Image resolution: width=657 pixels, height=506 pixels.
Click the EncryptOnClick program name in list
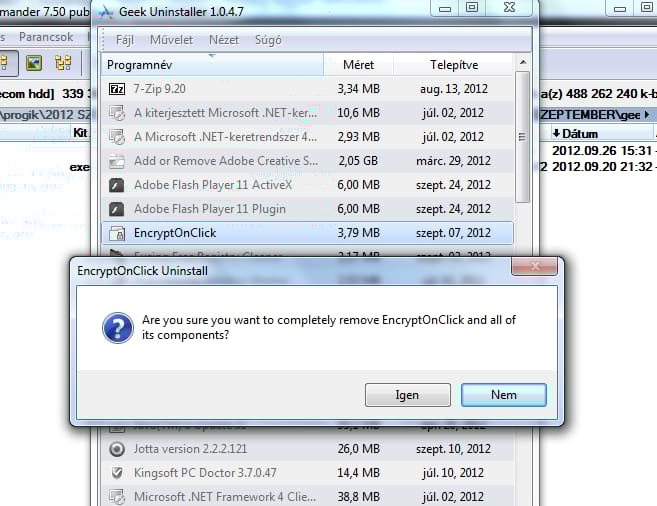click(175, 233)
